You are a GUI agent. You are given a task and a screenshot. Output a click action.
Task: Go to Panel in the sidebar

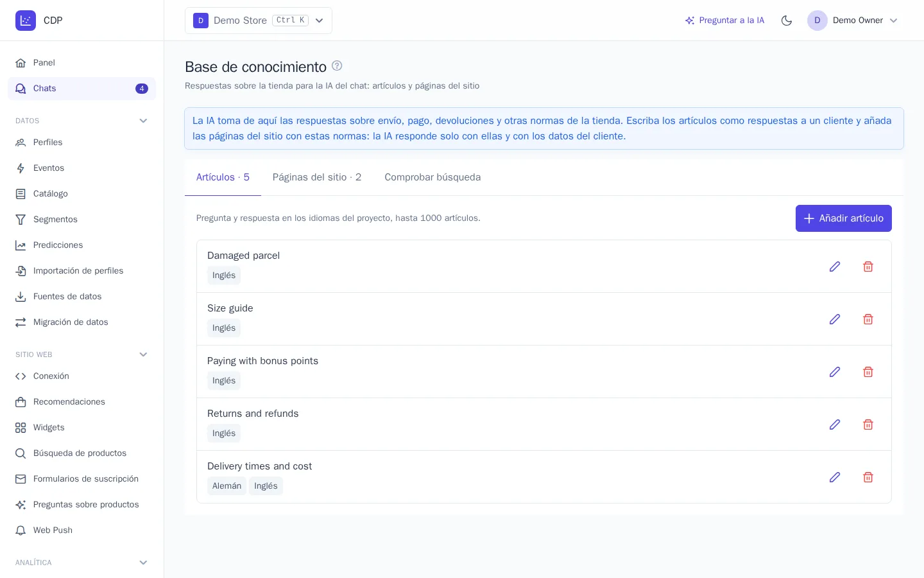(81, 63)
